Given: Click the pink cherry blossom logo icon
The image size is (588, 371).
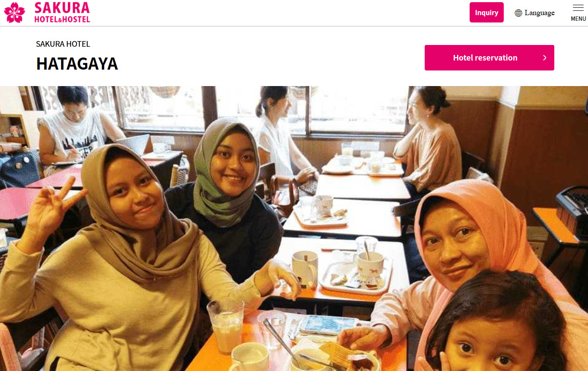Looking at the screenshot, I should pos(15,12).
